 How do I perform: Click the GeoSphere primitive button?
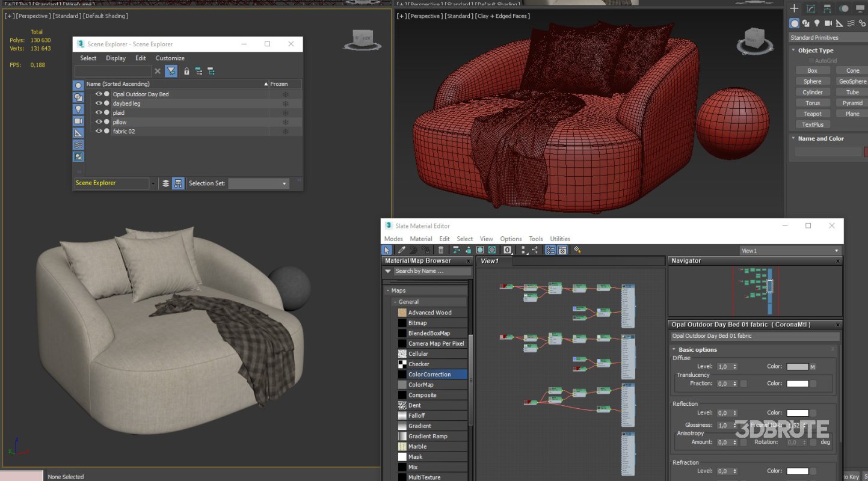point(852,81)
